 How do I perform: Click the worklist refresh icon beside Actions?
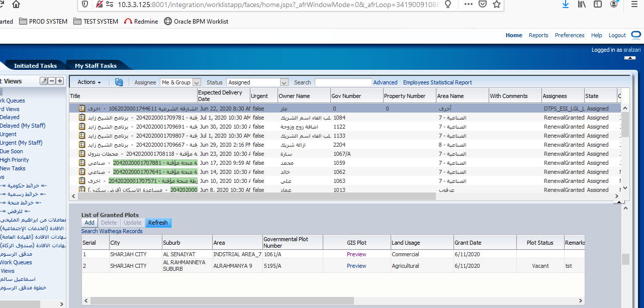[119, 82]
